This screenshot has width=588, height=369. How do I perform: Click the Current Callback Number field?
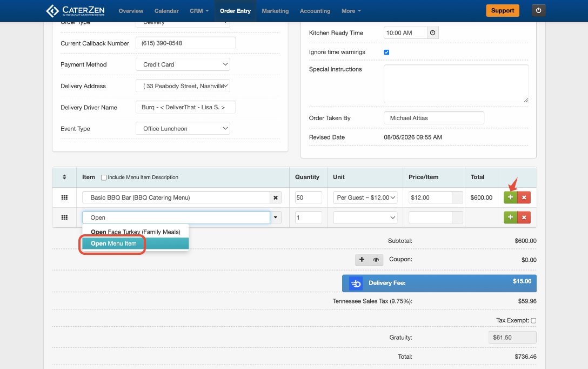[185, 43]
